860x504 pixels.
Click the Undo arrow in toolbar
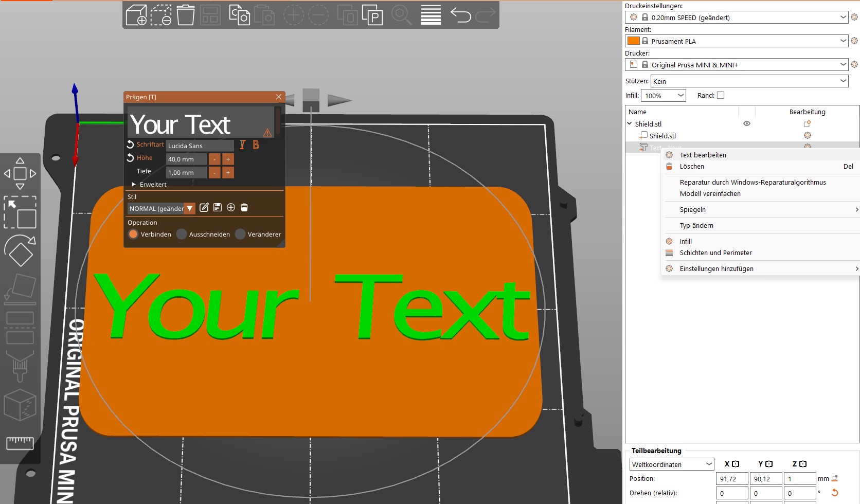[460, 15]
